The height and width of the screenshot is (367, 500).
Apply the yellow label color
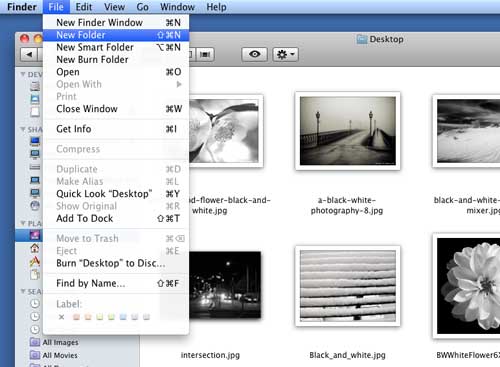(x=100, y=317)
